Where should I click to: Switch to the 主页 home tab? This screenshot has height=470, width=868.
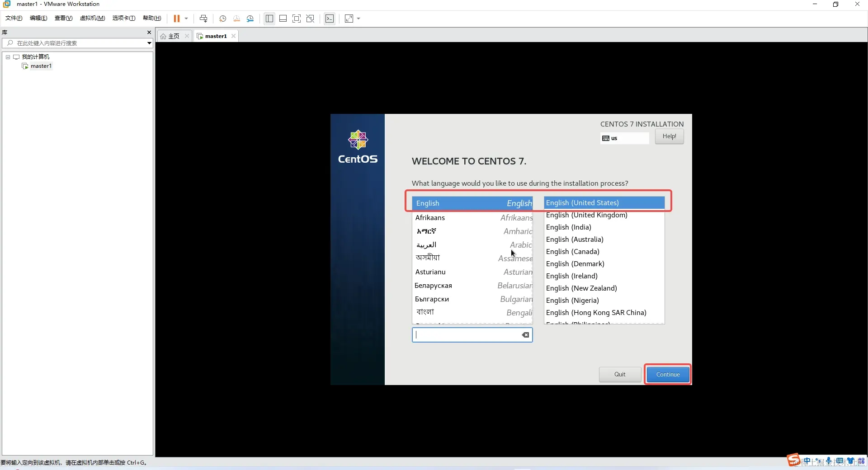[x=170, y=36]
